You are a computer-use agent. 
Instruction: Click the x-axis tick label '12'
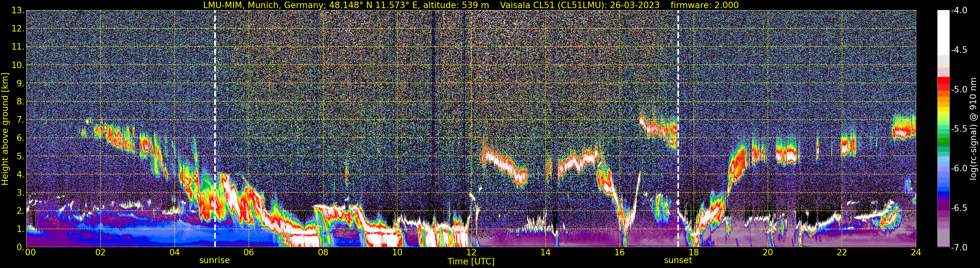pyautogui.click(x=471, y=253)
